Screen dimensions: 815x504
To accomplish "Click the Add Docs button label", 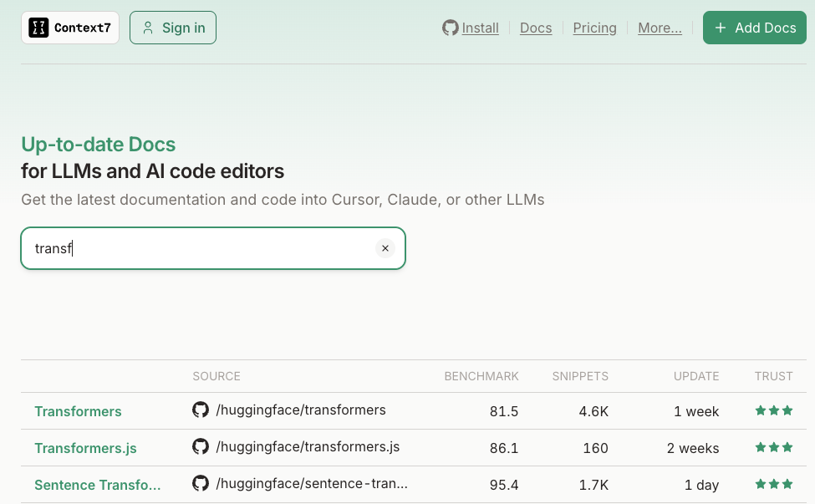I will (765, 28).
